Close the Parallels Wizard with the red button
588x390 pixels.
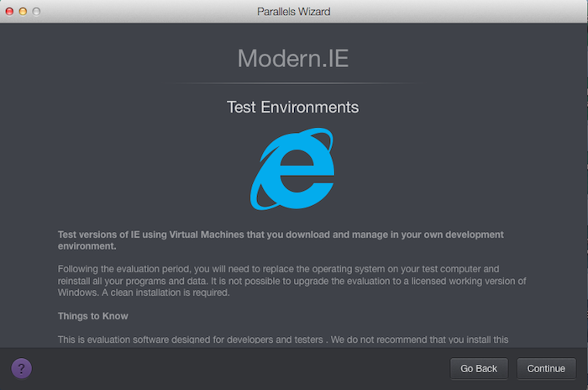click(x=9, y=12)
